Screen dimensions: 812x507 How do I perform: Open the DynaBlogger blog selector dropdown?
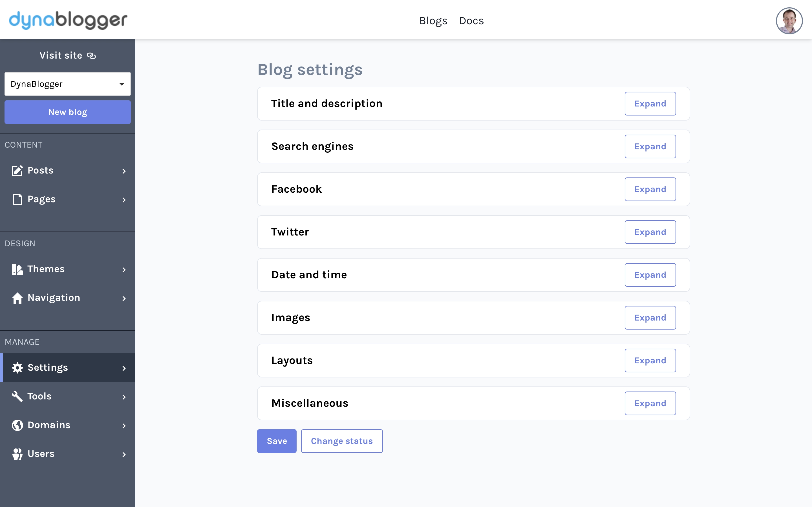pyautogui.click(x=67, y=84)
